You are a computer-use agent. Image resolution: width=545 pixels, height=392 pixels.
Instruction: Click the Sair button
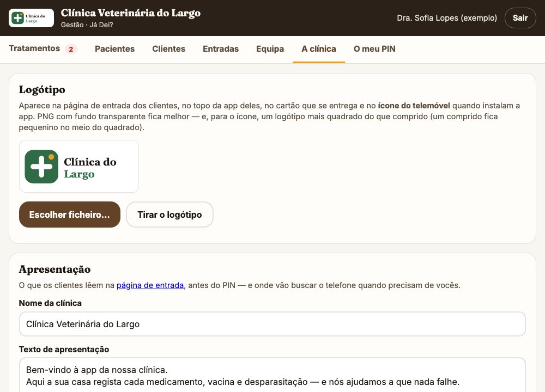520,18
